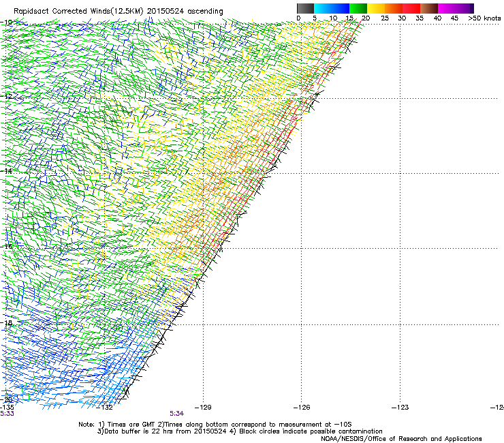Click the brown 35-40 knots legend swatch
The image size is (504, 443).
click(429, 8)
